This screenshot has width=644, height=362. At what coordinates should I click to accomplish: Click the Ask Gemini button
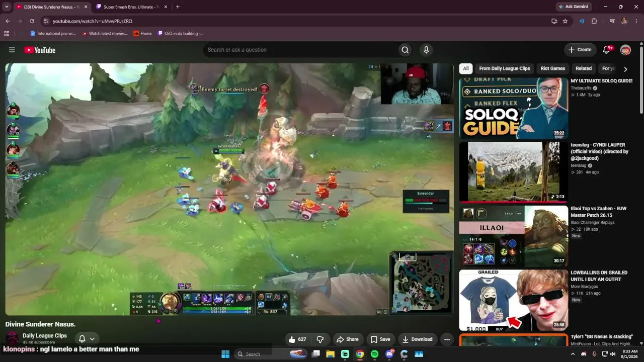point(573,7)
